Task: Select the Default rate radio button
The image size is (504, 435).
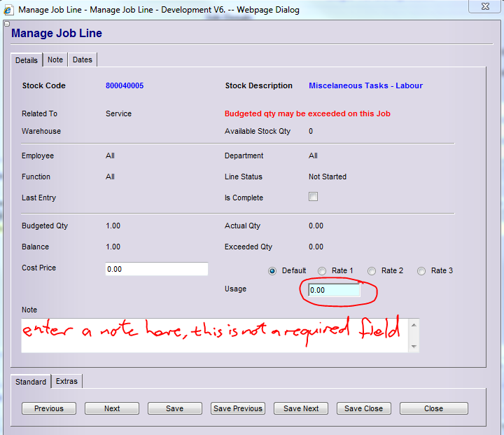Action: point(272,271)
